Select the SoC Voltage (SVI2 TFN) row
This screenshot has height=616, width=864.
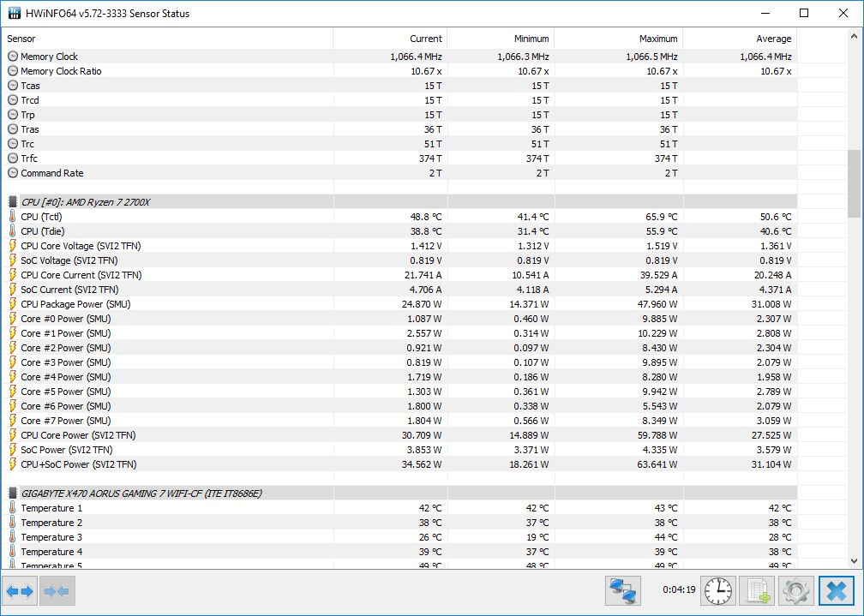coord(399,260)
